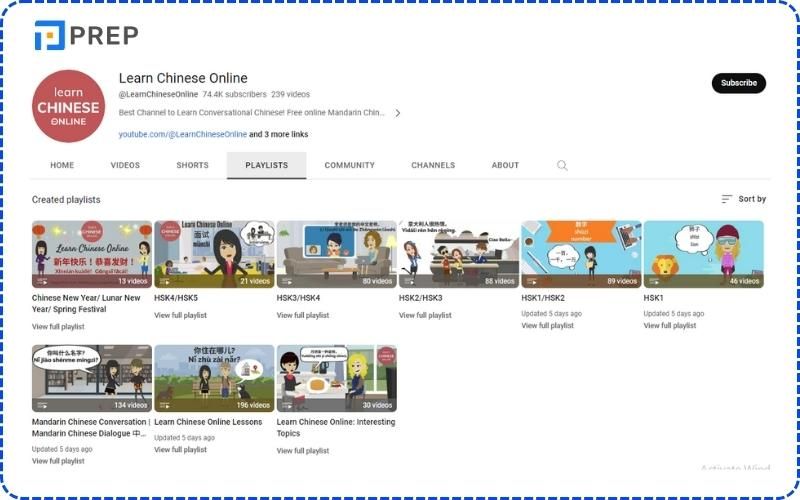The height and width of the screenshot is (500, 800).
Task: Click the HSK3/HSK4 playlist title
Action: click(x=298, y=298)
